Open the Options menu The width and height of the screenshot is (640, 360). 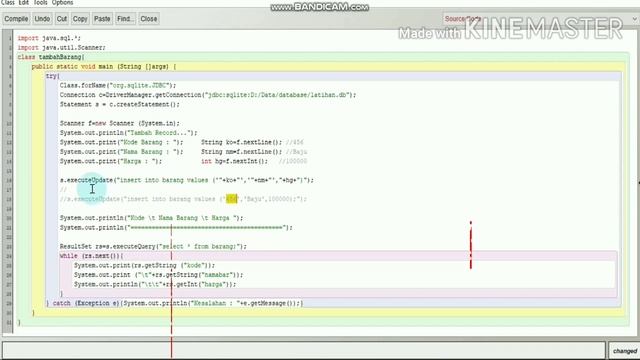pos(62,2)
